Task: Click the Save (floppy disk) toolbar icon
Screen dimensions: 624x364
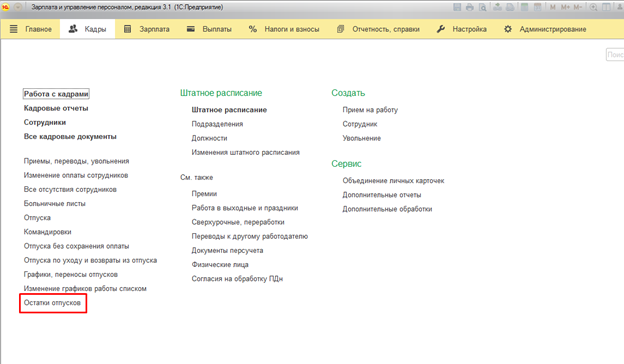Action: click(x=457, y=7)
